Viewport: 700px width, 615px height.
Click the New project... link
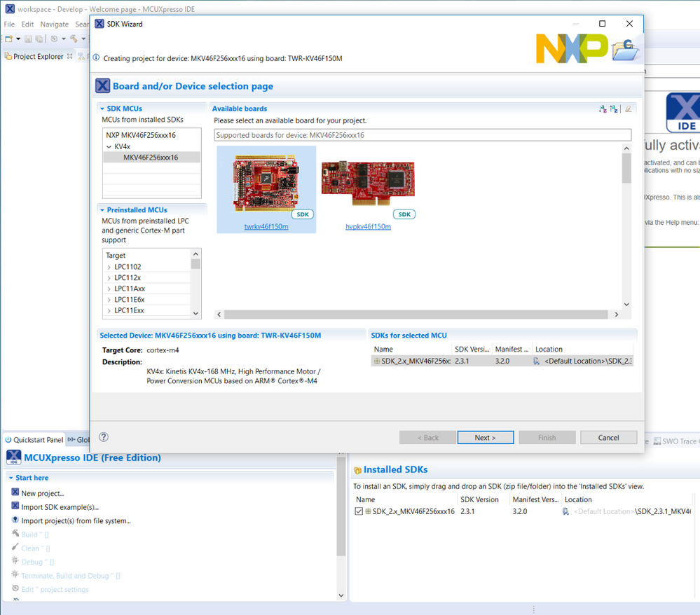(x=43, y=494)
